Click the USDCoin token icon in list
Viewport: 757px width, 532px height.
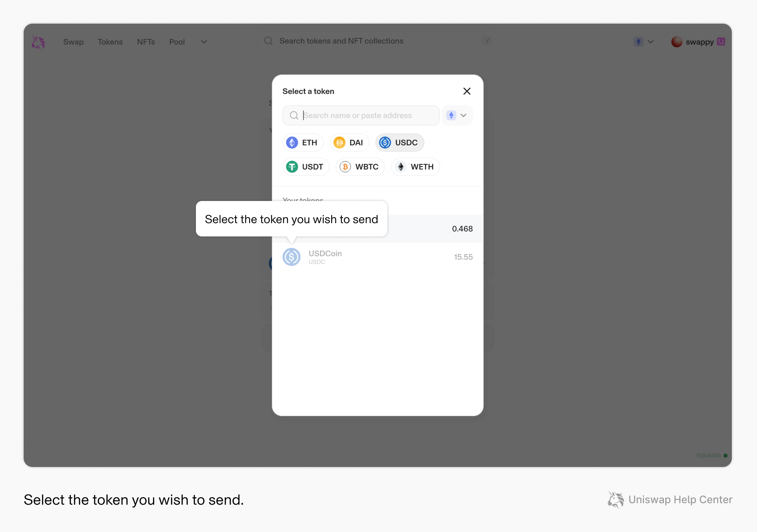click(x=292, y=257)
